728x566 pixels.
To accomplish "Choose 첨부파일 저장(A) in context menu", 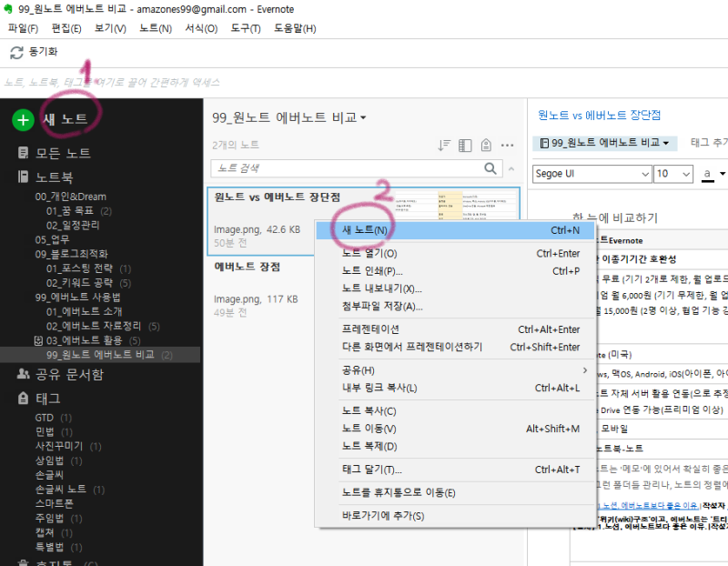I will pyautogui.click(x=455, y=307).
